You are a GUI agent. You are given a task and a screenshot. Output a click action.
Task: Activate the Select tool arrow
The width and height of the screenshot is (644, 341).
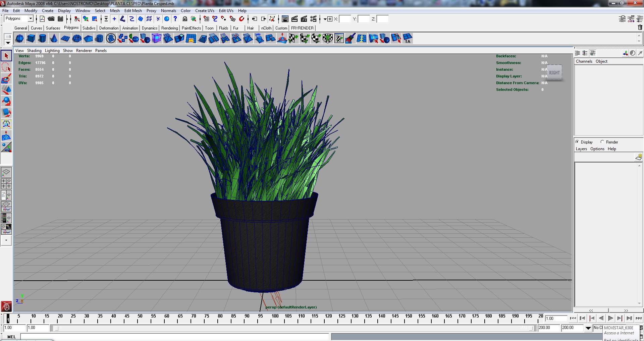[6, 56]
